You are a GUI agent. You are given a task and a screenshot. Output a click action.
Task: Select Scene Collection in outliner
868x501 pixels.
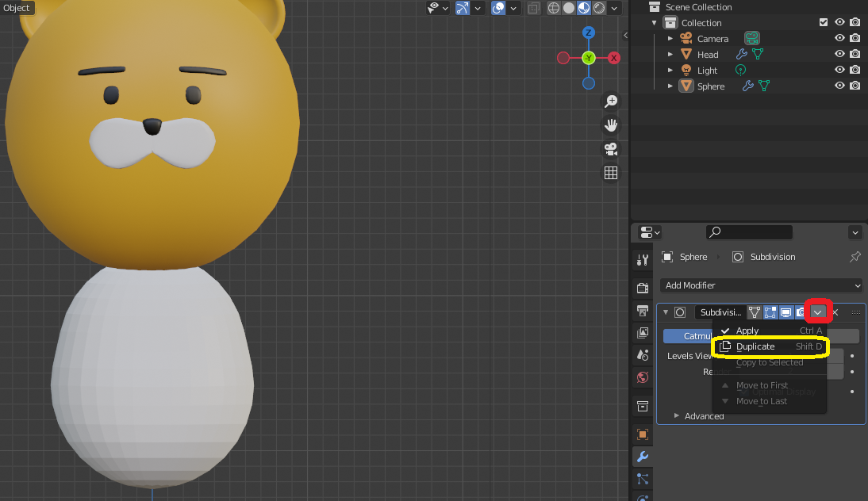[698, 7]
